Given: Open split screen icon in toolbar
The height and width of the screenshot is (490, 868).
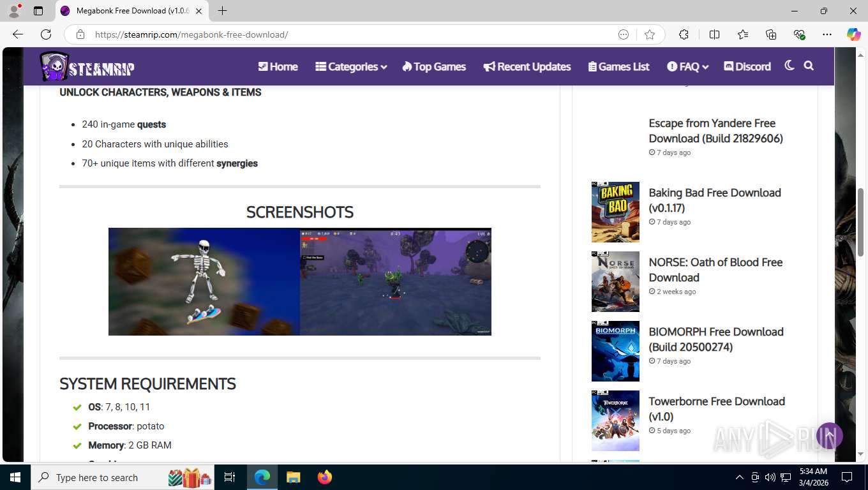Looking at the screenshot, I should [715, 34].
